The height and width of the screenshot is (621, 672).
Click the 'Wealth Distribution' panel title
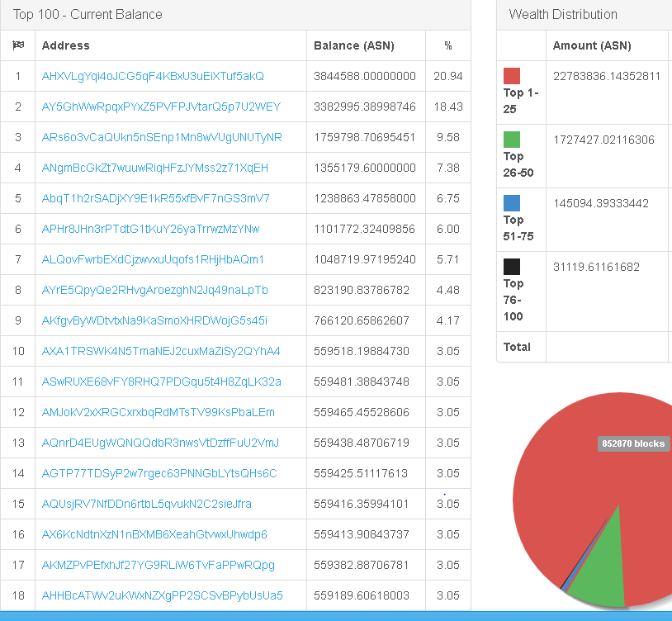pyautogui.click(x=563, y=15)
